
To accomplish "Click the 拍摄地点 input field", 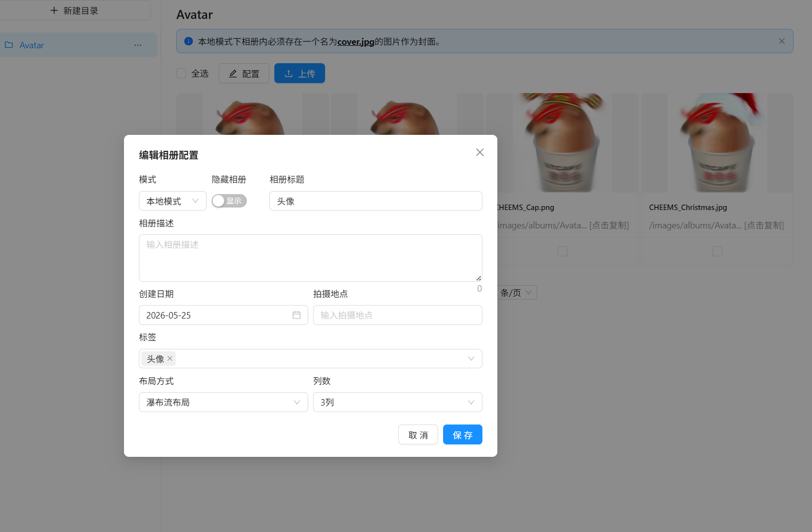I will pos(397,315).
